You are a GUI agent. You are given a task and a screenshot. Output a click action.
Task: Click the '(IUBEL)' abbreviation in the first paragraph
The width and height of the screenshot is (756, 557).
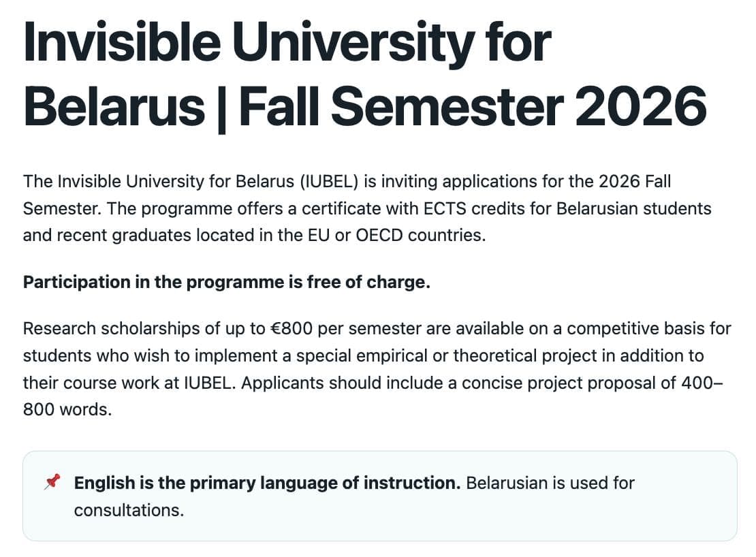(x=329, y=182)
